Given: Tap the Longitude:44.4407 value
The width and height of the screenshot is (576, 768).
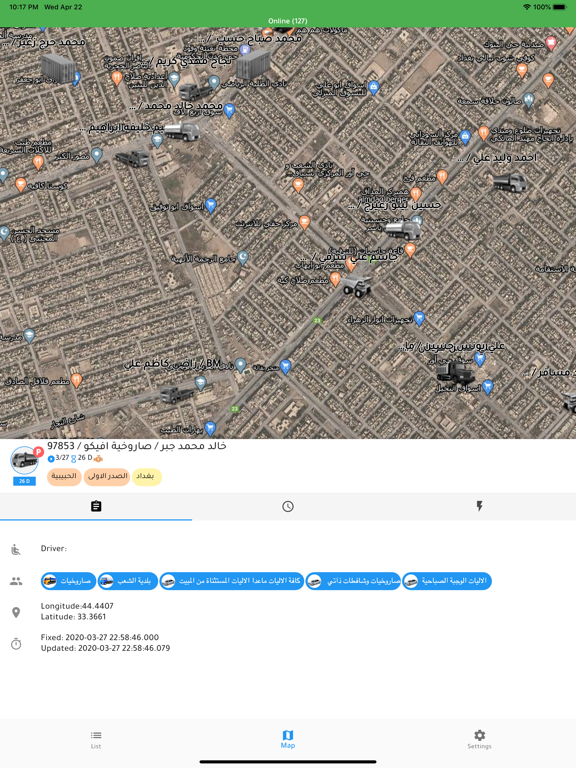Looking at the screenshot, I should point(77,606).
